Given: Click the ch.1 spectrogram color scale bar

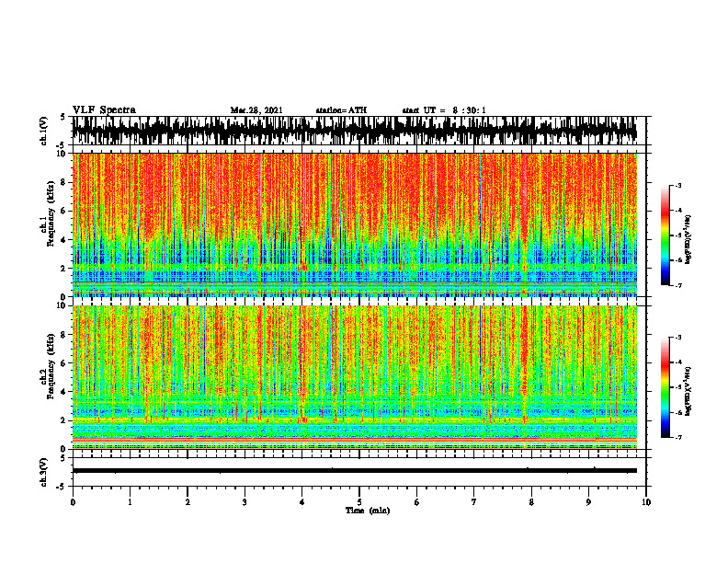Looking at the screenshot, I should pyautogui.click(x=665, y=236).
